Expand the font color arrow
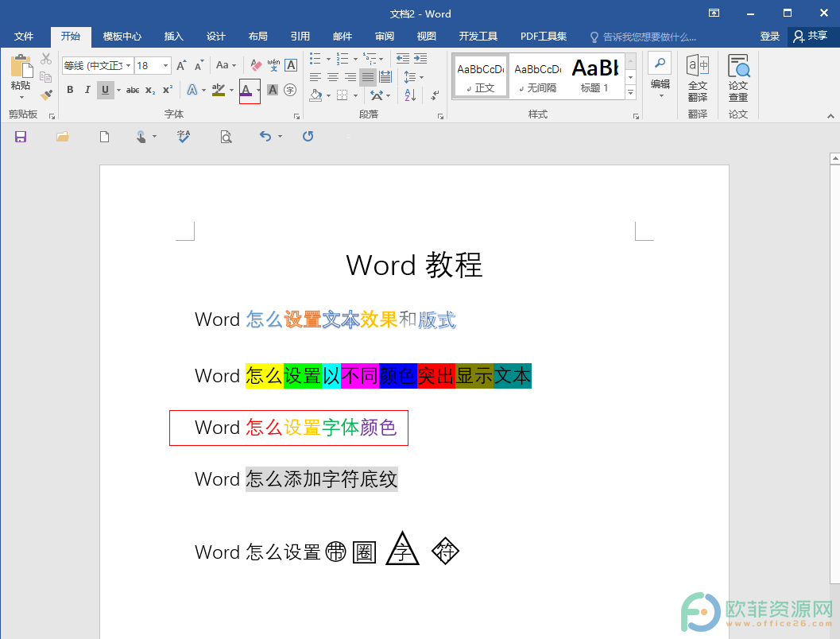This screenshot has height=639, width=840. (258, 90)
